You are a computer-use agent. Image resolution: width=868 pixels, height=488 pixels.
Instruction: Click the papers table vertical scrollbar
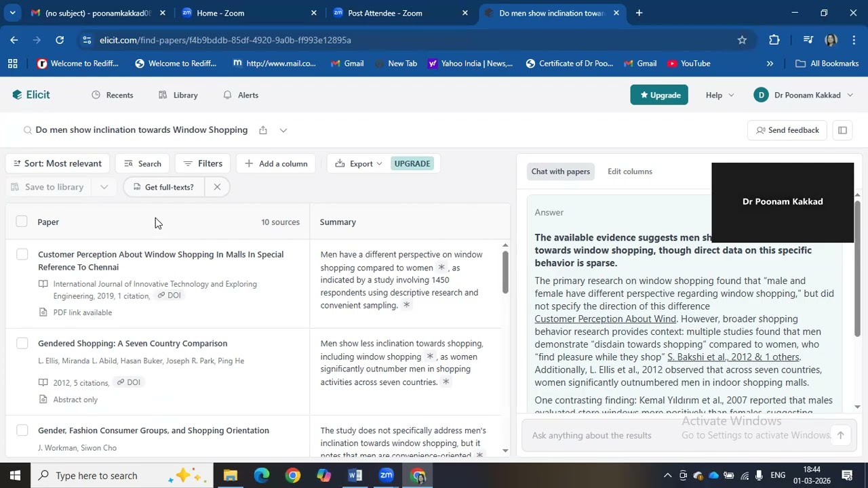(505, 272)
